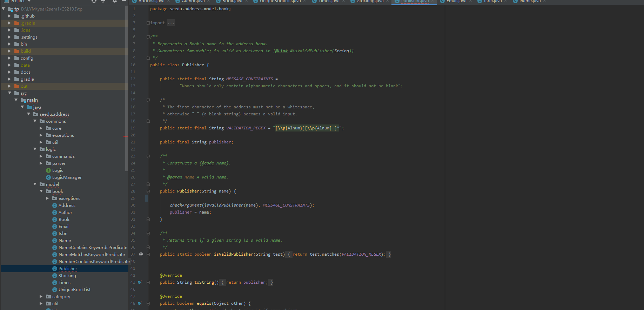Expand the bin folder
Viewport: 644px width, 310px height.
click(x=9, y=44)
